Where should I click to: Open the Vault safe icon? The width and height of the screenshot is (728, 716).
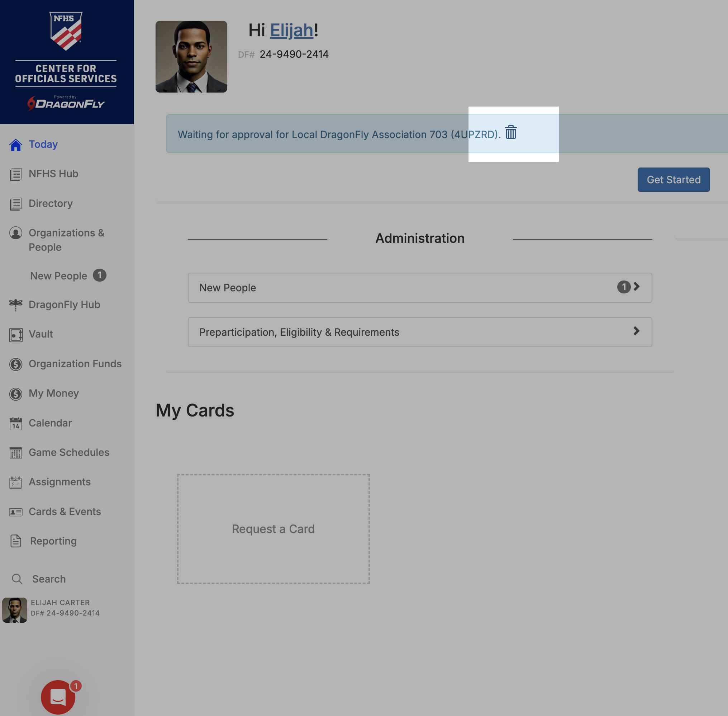(x=16, y=334)
